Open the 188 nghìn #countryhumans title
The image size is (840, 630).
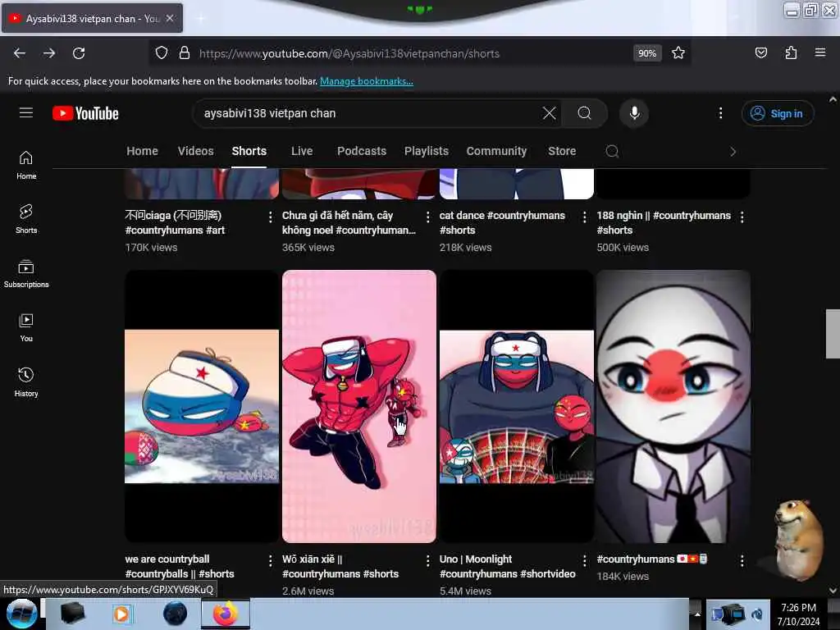[664, 222]
